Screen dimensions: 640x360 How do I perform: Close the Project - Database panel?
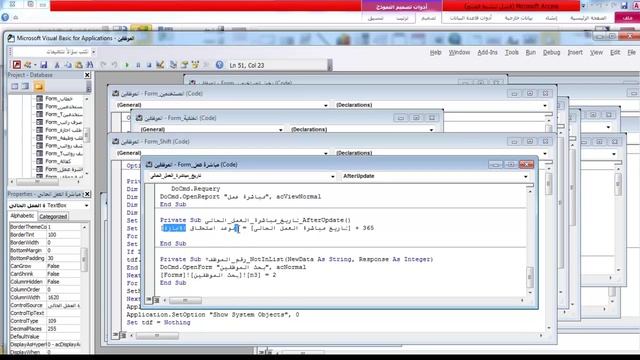click(87, 75)
